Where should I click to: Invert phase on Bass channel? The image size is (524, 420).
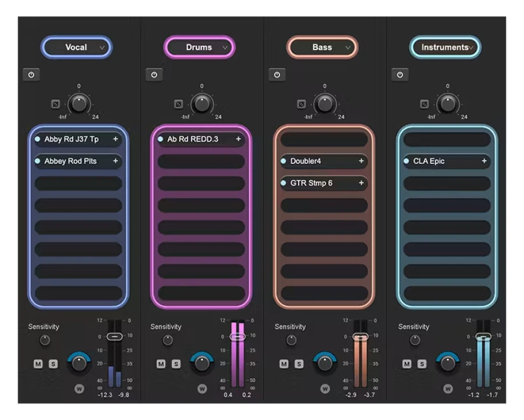click(x=302, y=104)
